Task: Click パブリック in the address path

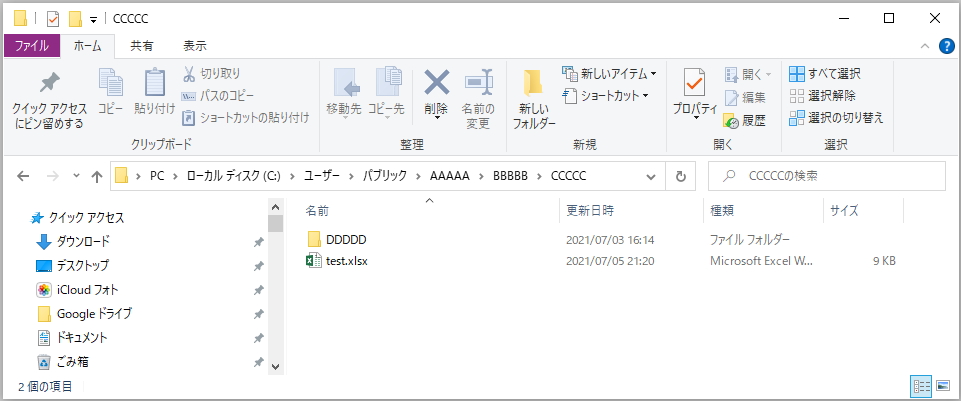Action: [384, 177]
